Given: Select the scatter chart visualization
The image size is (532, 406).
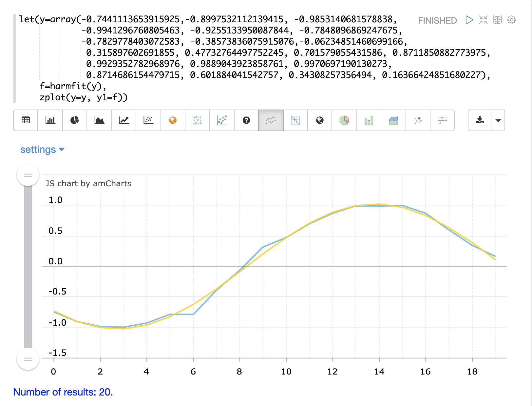Looking at the screenshot, I should point(148,120).
